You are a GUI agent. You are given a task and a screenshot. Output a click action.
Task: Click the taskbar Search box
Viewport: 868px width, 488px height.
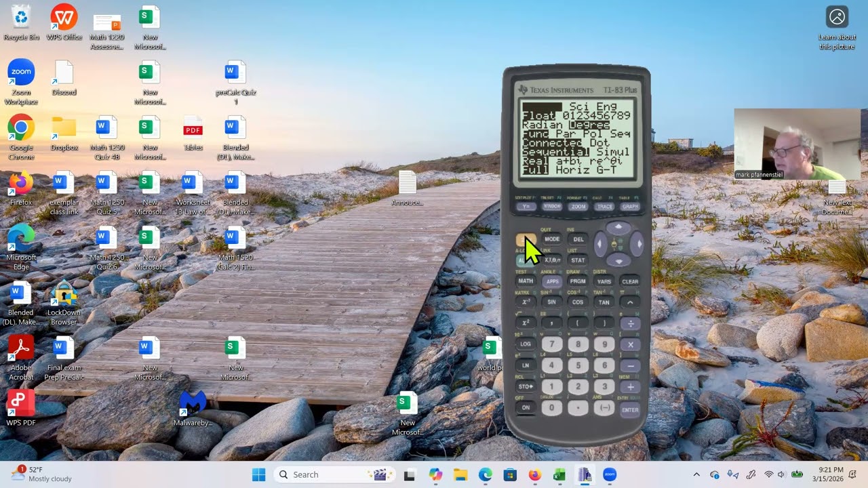click(x=335, y=474)
